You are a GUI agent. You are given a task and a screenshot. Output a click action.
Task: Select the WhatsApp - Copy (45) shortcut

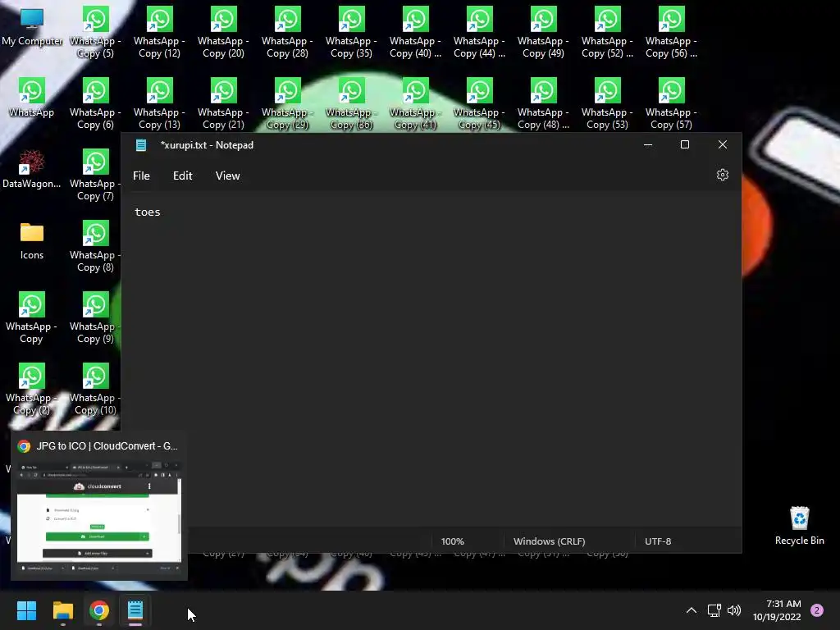(479, 103)
